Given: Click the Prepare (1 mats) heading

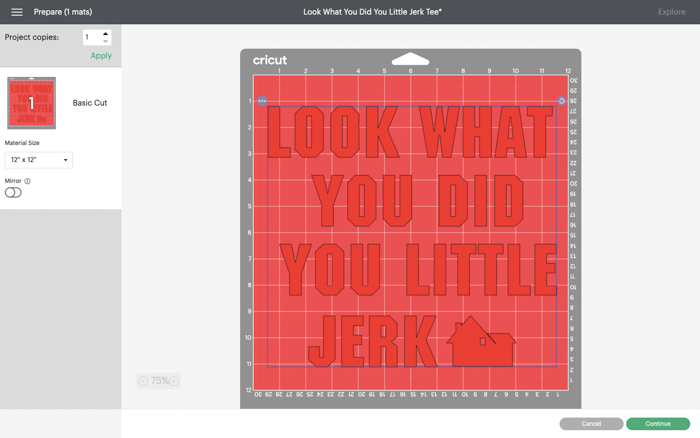Looking at the screenshot, I should pos(63,12).
